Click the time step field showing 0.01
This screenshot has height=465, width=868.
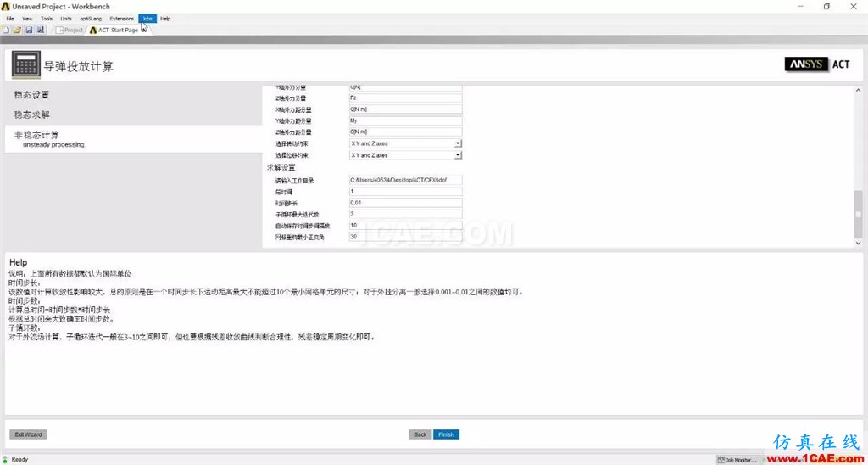point(405,203)
